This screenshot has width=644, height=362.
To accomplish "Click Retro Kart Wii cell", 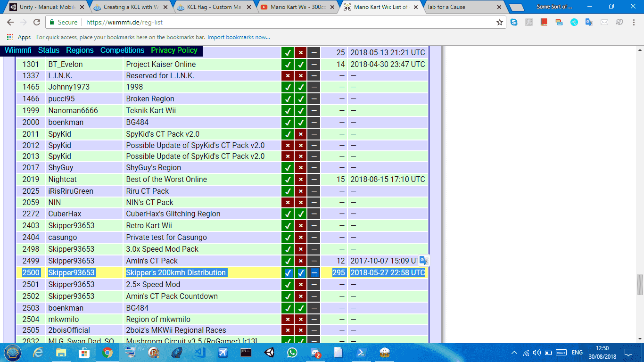I will 202,225.
